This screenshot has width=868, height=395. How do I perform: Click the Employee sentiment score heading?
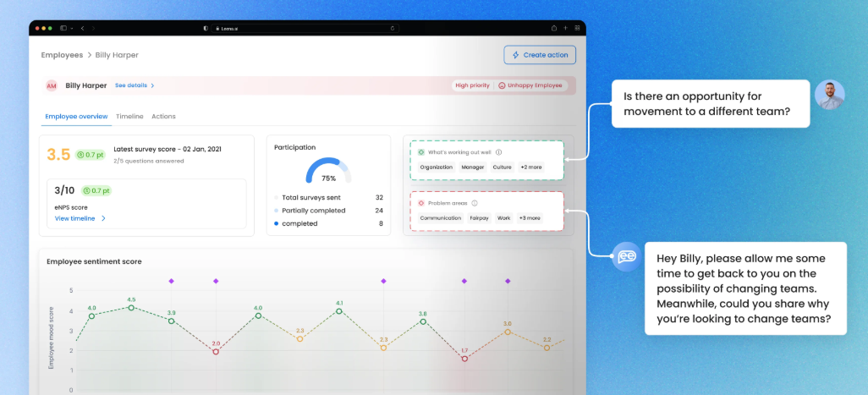[x=94, y=261]
